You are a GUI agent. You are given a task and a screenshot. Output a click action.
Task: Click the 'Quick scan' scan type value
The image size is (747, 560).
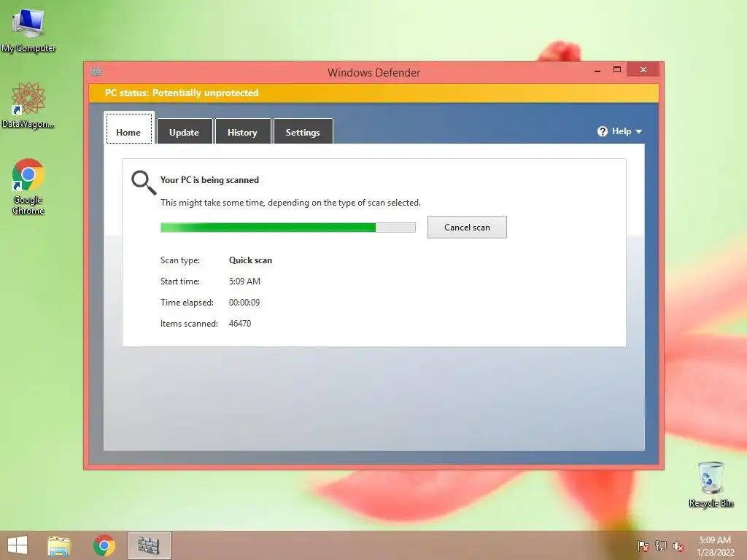click(251, 260)
